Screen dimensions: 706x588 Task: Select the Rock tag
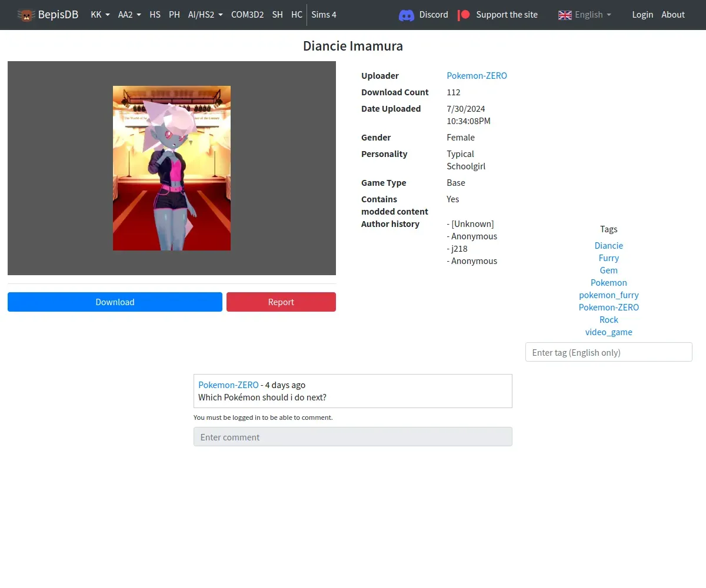(x=609, y=319)
